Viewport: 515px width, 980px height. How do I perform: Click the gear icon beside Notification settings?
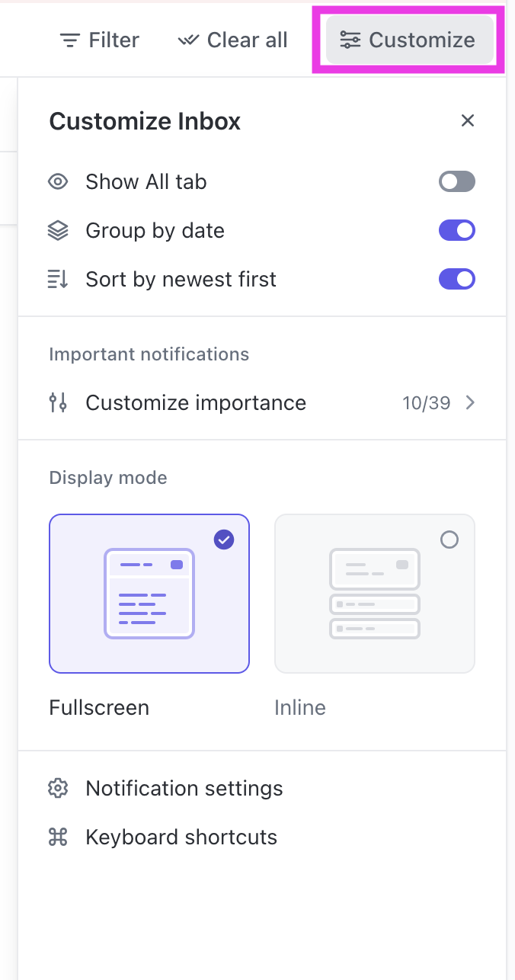58,788
